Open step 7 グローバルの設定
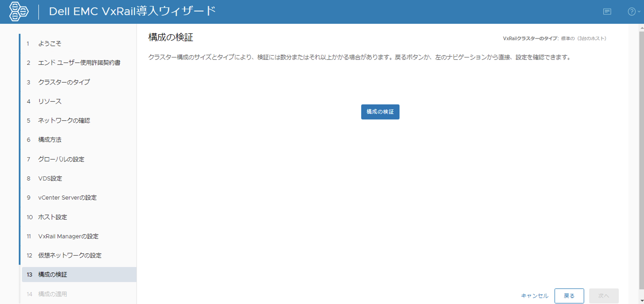644x304 pixels. [61, 159]
